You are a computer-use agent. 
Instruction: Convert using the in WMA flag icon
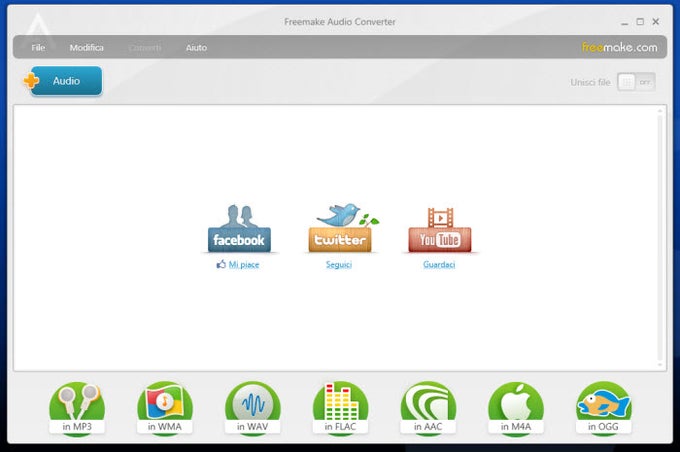coord(165,408)
